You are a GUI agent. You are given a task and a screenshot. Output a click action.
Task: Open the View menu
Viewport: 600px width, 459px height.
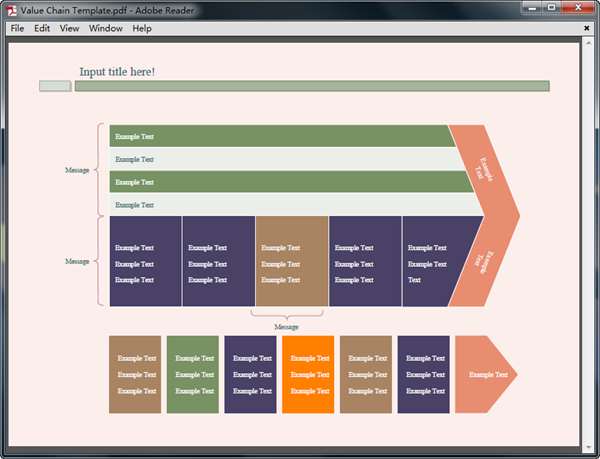(x=69, y=28)
